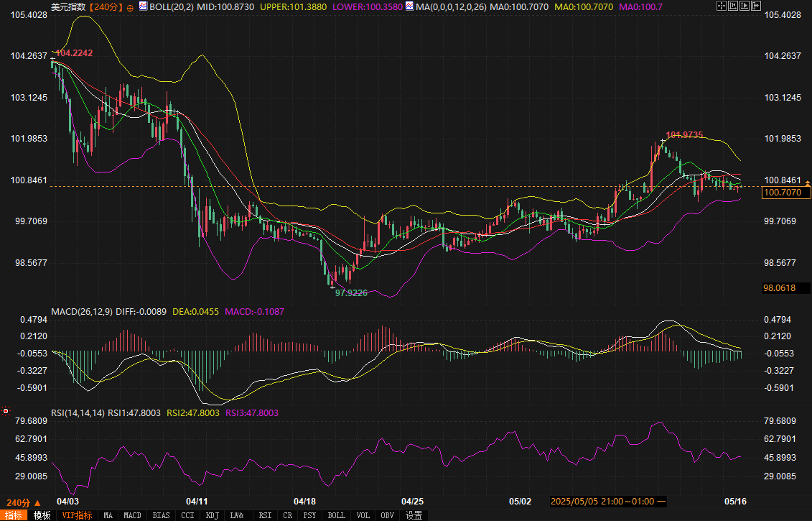The height and width of the screenshot is (521, 812).
Task: Click the LOWER:100.3580 value
Action: [x=367, y=6]
